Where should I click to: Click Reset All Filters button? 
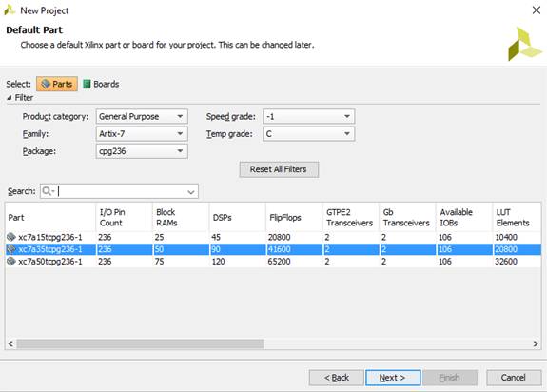(x=279, y=169)
